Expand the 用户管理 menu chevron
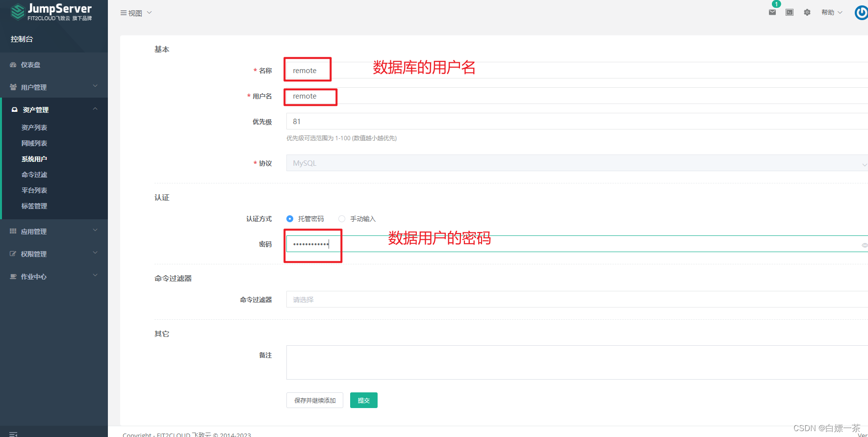This screenshot has height=437, width=868. (95, 86)
